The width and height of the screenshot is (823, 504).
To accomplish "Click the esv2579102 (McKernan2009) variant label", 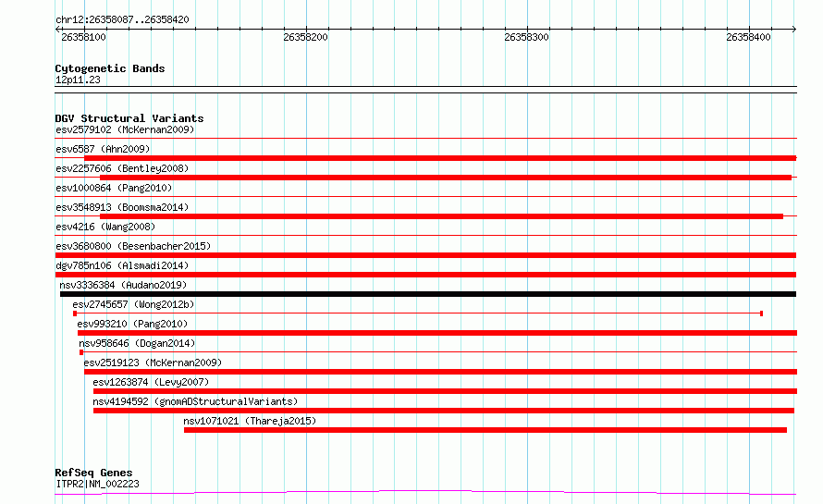I will [x=125, y=129].
